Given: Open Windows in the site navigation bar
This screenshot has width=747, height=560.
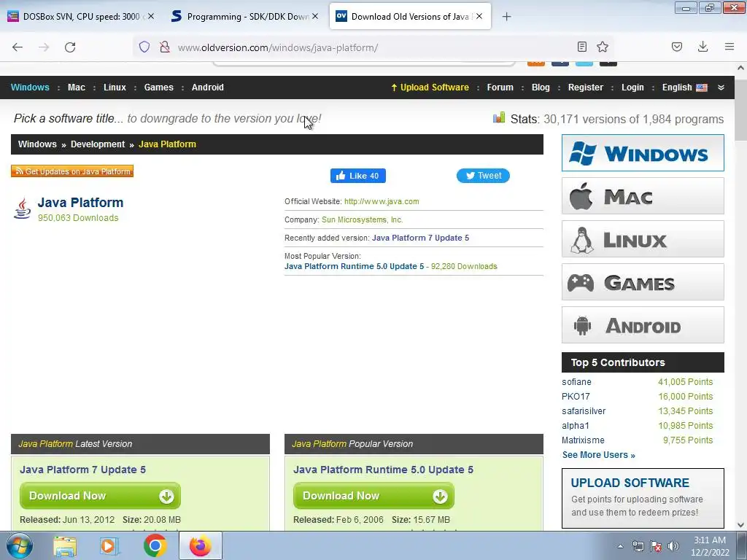Looking at the screenshot, I should (x=30, y=87).
